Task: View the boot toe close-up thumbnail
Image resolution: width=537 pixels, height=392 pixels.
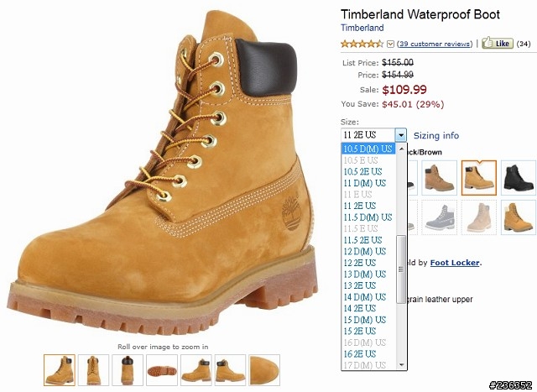Action: click(x=264, y=370)
